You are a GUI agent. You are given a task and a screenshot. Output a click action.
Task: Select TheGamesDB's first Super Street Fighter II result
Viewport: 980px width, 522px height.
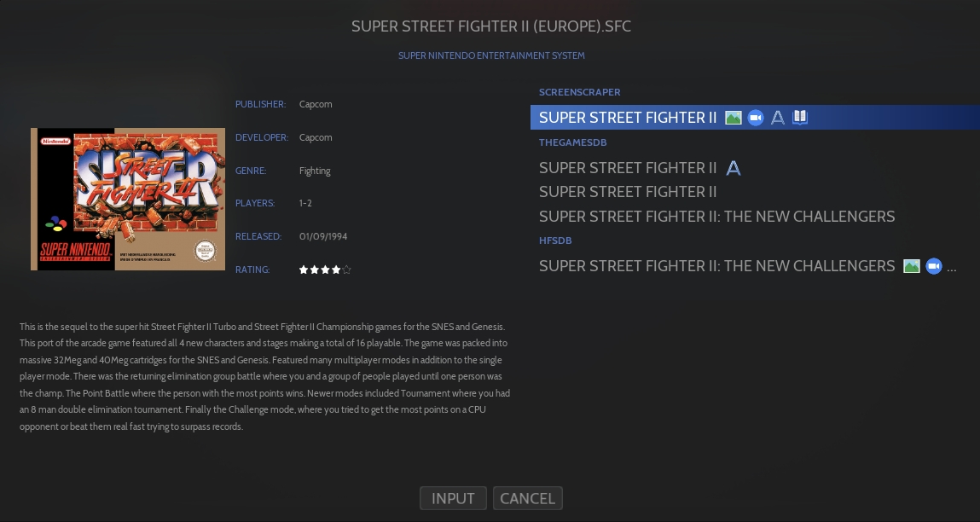coord(628,168)
